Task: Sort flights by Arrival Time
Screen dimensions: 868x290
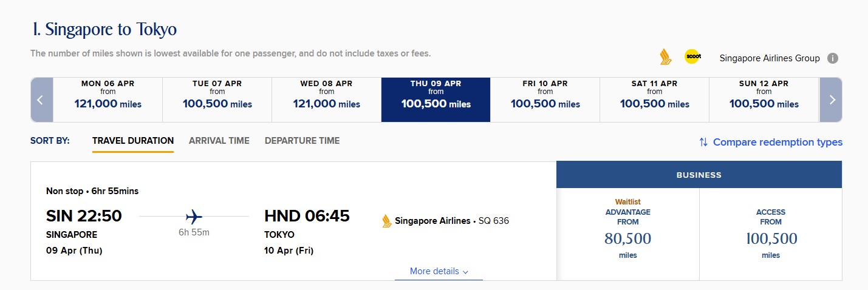Action: [x=219, y=141]
